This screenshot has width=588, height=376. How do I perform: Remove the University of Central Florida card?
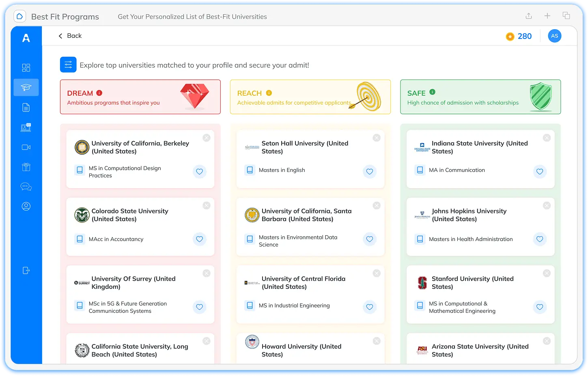376,273
